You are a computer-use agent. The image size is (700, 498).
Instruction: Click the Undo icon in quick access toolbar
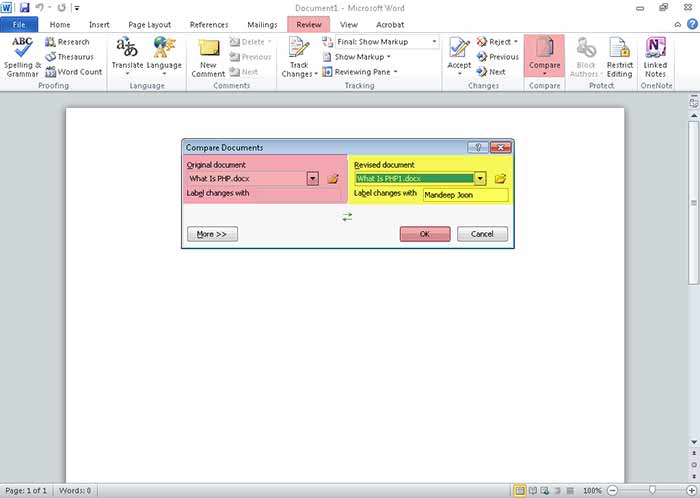39,8
